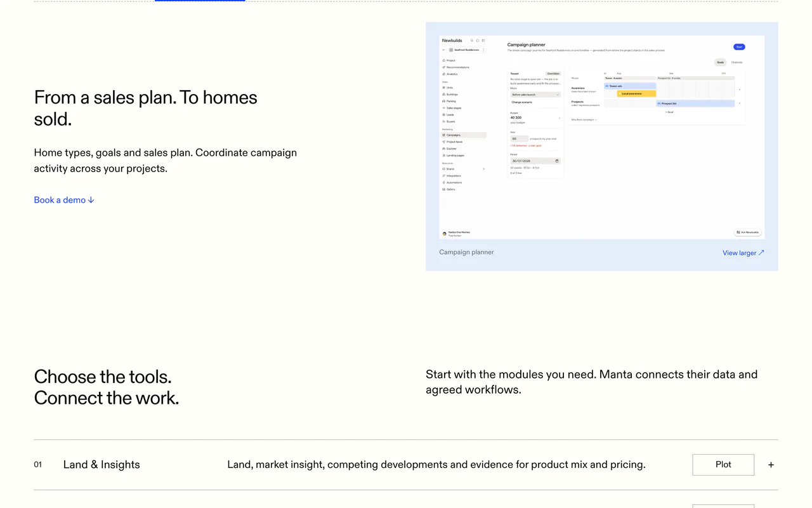Click the back arrow beside Seafront Residences

click(444, 50)
